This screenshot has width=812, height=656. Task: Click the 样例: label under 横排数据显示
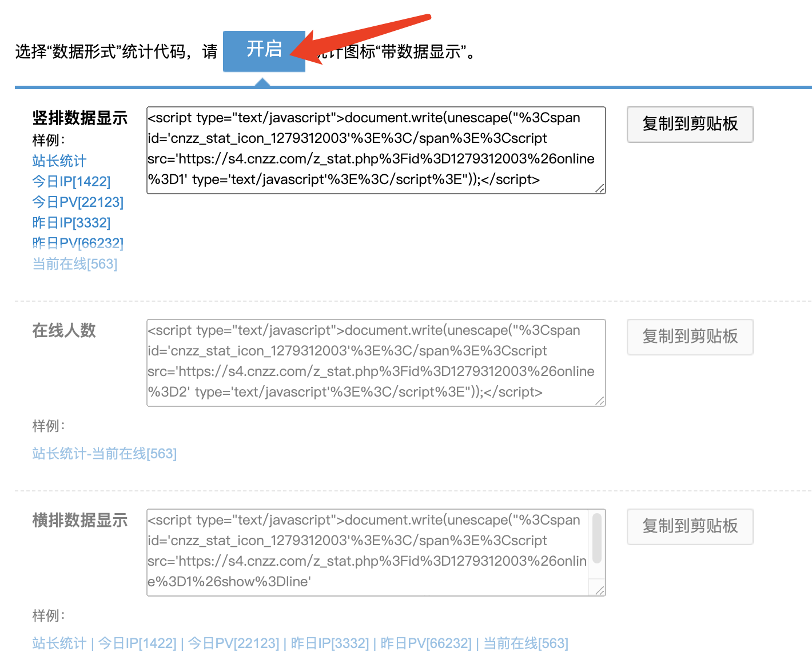pos(49,616)
